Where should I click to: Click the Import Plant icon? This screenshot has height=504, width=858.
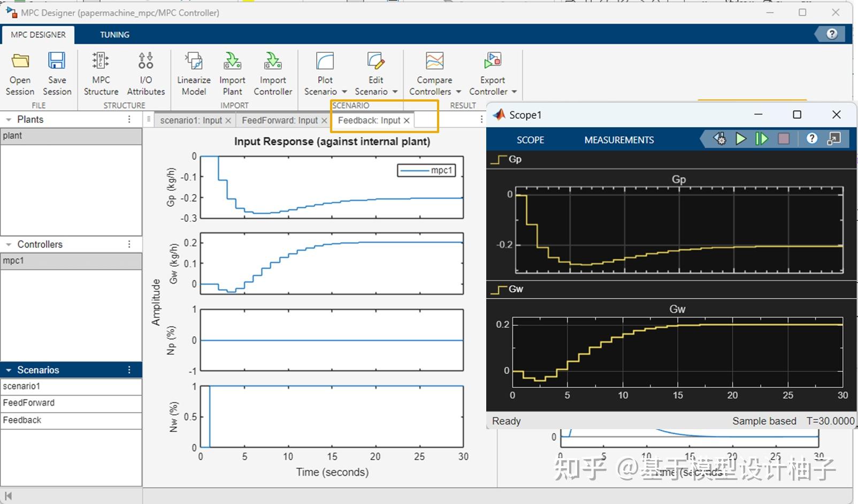click(x=232, y=72)
